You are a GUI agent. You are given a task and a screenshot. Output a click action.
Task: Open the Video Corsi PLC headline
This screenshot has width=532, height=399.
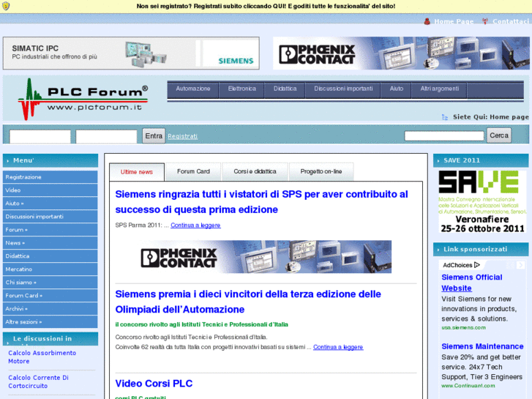154,384
